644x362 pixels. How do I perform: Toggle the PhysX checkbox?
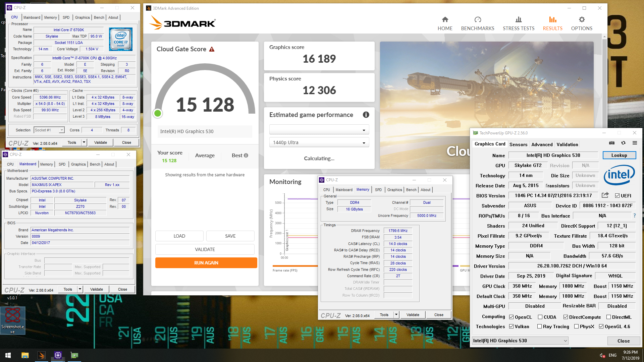click(x=576, y=326)
